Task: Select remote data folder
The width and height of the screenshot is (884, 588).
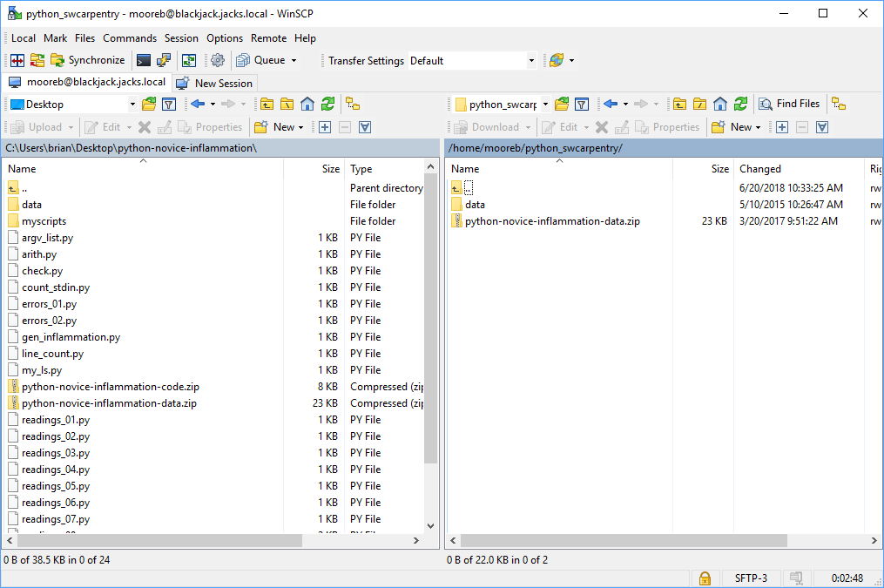Action: (475, 205)
